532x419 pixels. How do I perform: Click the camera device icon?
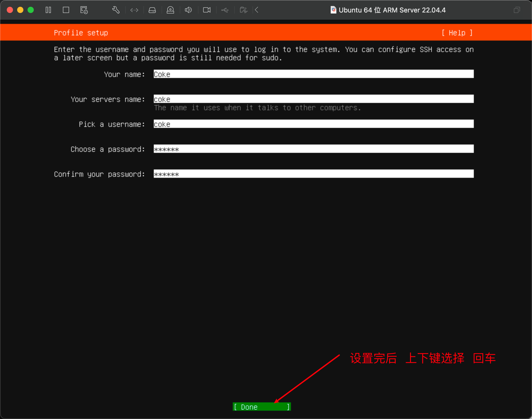pyautogui.click(x=207, y=10)
